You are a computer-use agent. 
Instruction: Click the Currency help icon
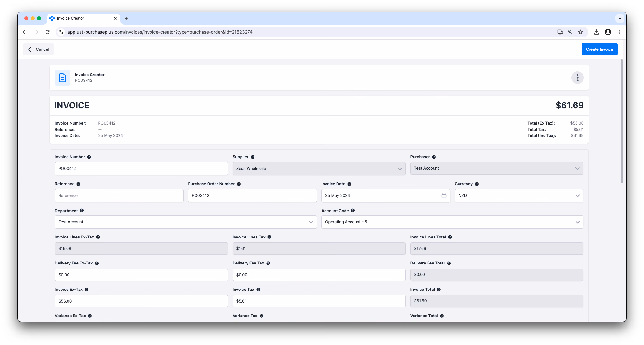(477, 184)
